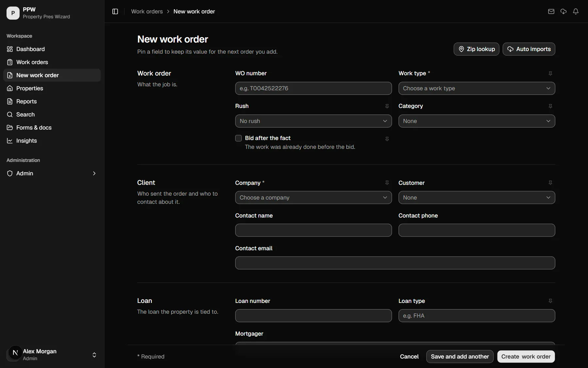Go to Dashboard in sidebar
Image resolution: width=588 pixels, height=368 pixels.
click(52, 49)
